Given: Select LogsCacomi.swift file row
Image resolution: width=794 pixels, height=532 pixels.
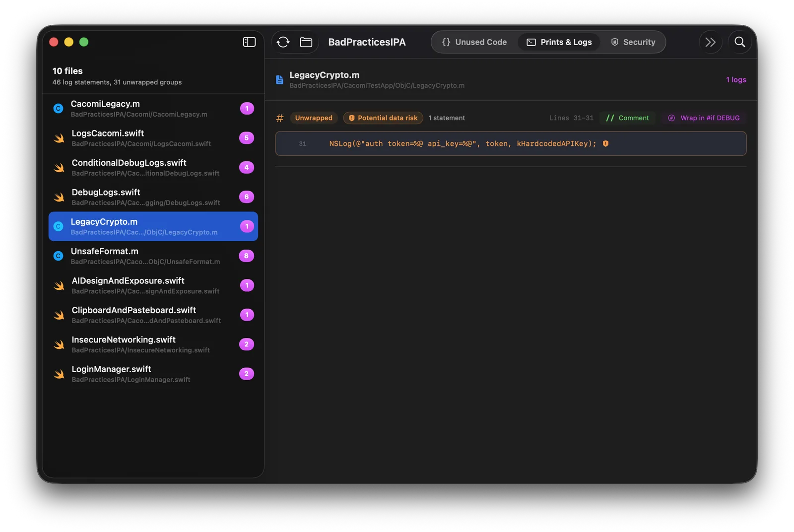Looking at the screenshot, I should coord(153,138).
